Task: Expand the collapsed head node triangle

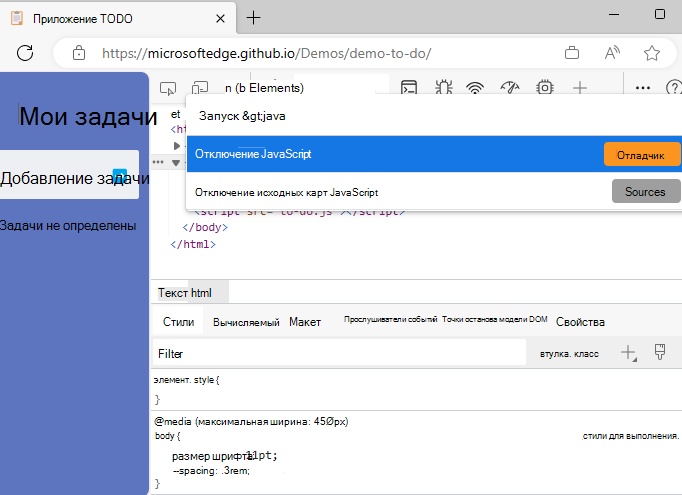Action: pyautogui.click(x=177, y=145)
